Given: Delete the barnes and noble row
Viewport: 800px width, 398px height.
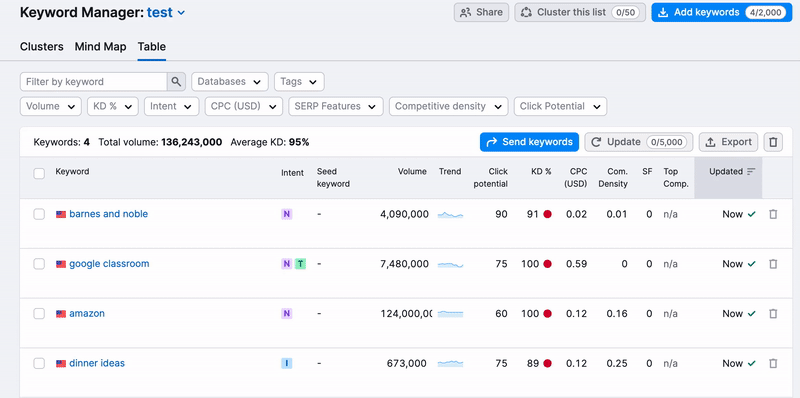Looking at the screenshot, I should click(773, 214).
